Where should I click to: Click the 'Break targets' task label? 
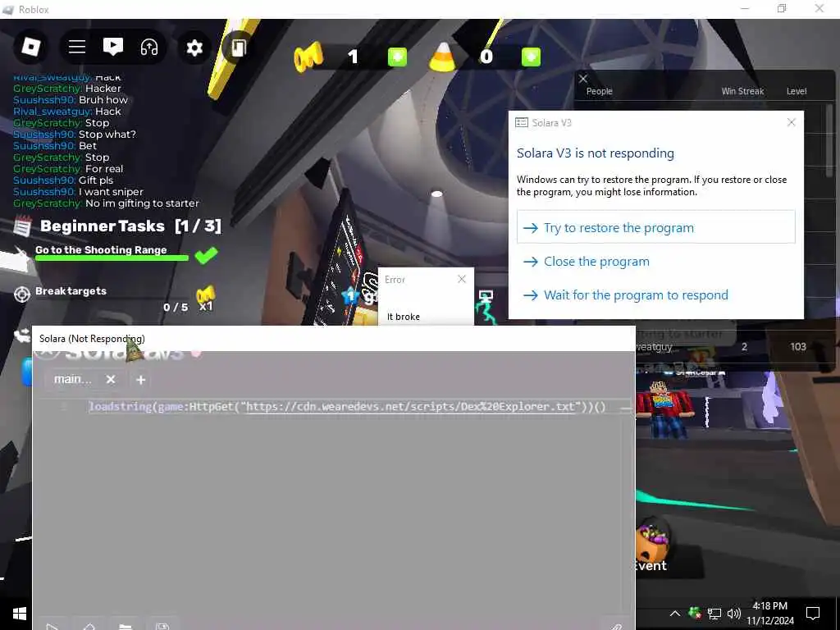point(71,291)
